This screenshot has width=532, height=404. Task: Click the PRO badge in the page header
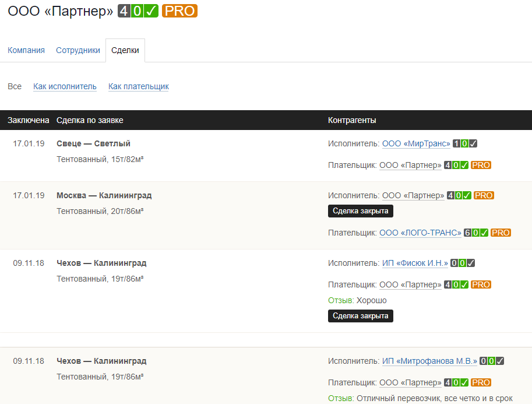[x=179, y=10]
